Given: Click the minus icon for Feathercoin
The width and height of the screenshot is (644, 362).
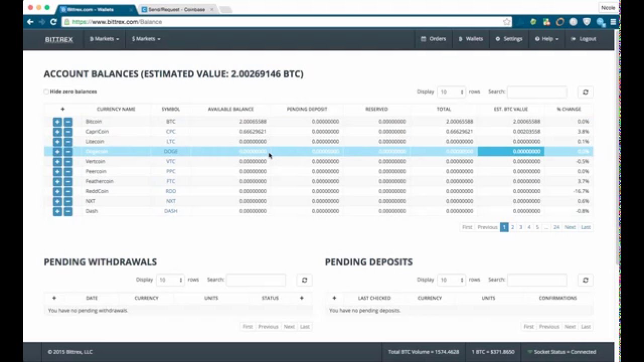Looking at the screenshot, I should (68, 182).
